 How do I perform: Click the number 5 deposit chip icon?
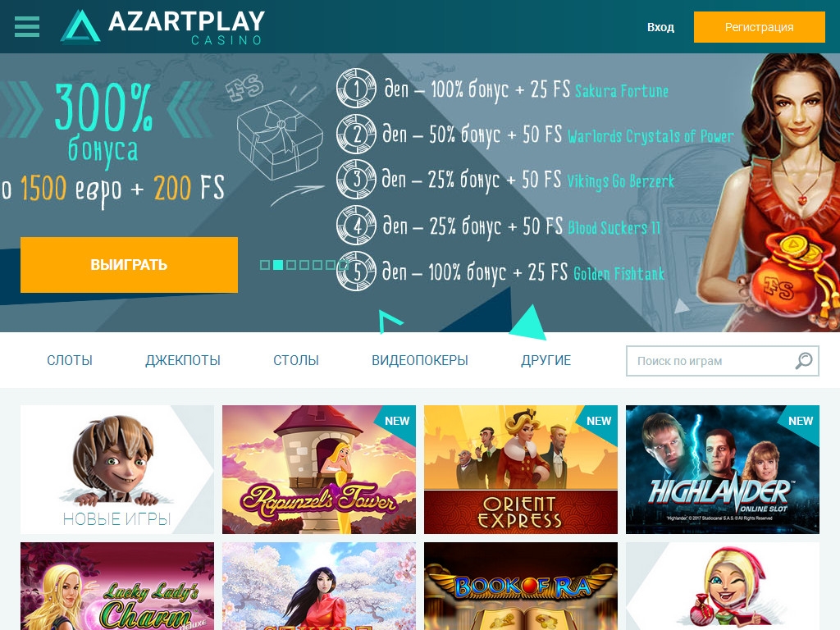tap(356, 271)
